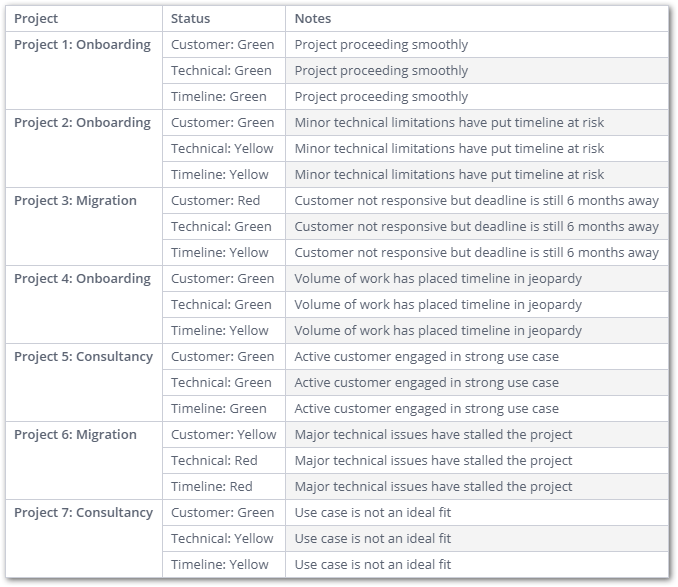Viewport: 678px width, 587px height.
Task: Click the Project column header
Action: (x=36, y=18)
